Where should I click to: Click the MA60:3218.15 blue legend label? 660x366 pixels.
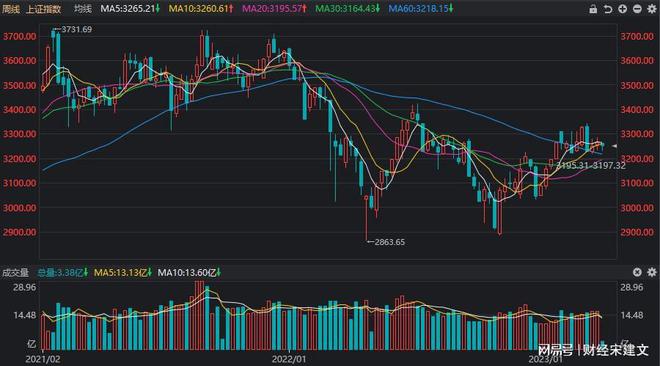pos(421,8)
